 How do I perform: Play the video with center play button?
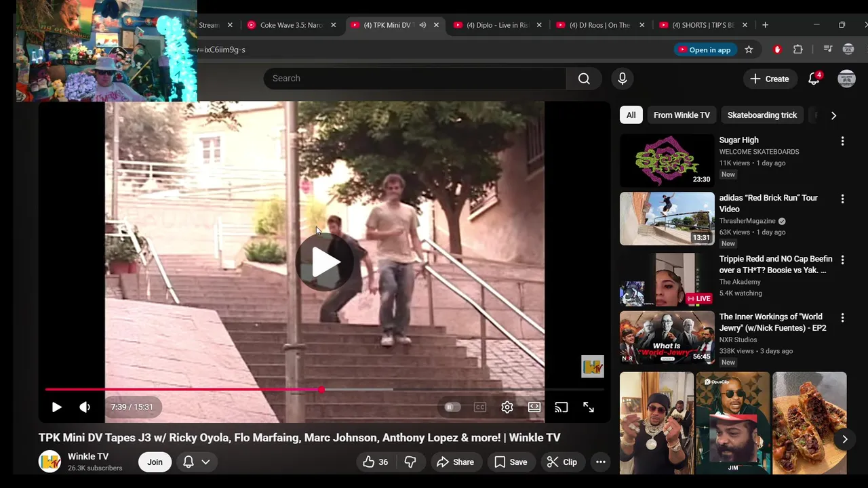[x=325, y=262]
